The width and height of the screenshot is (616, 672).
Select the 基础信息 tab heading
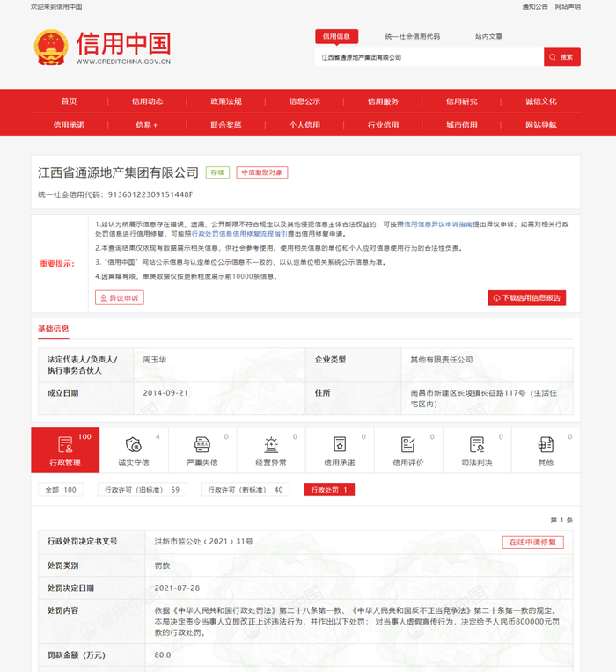53,329
